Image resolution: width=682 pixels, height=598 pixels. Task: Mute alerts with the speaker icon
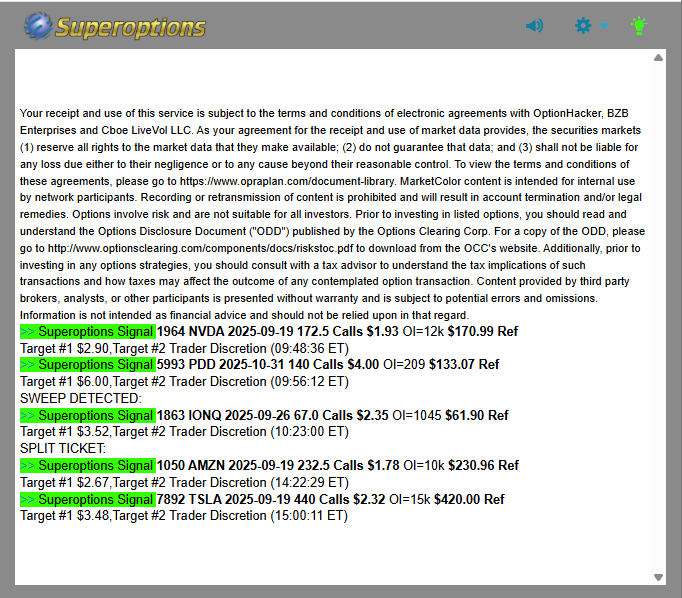pyautogui.click(x=534, y=25)
